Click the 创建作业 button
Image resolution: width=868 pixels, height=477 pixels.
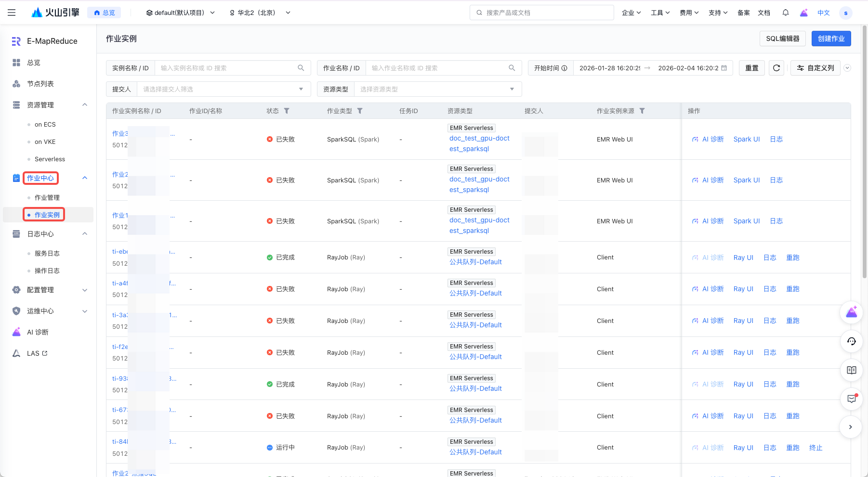pyautogui.click(x=831, y=39)
